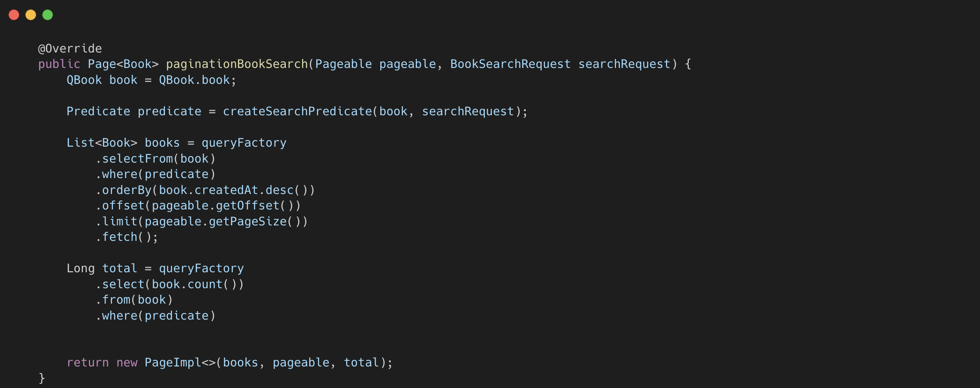The height and width of the screenshot is (388, 980).
Task: Click the .offset(pageable.getOffset()) line
Action: pos(198,206)
